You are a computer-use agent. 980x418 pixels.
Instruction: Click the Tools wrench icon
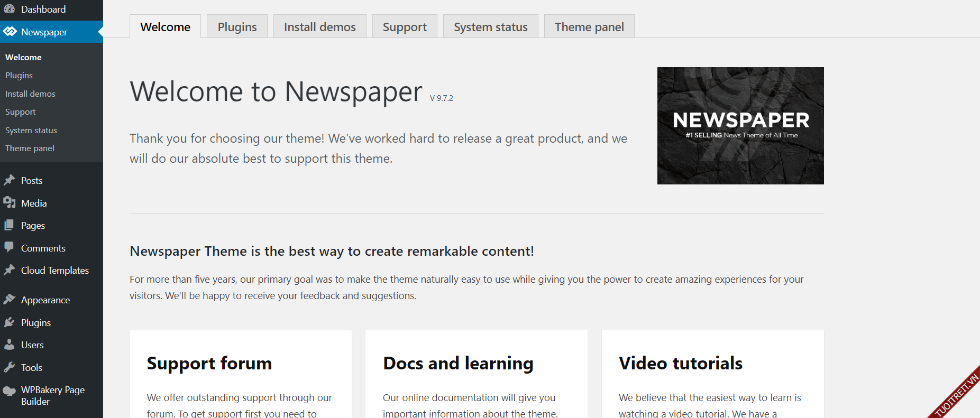coord(10,367)
